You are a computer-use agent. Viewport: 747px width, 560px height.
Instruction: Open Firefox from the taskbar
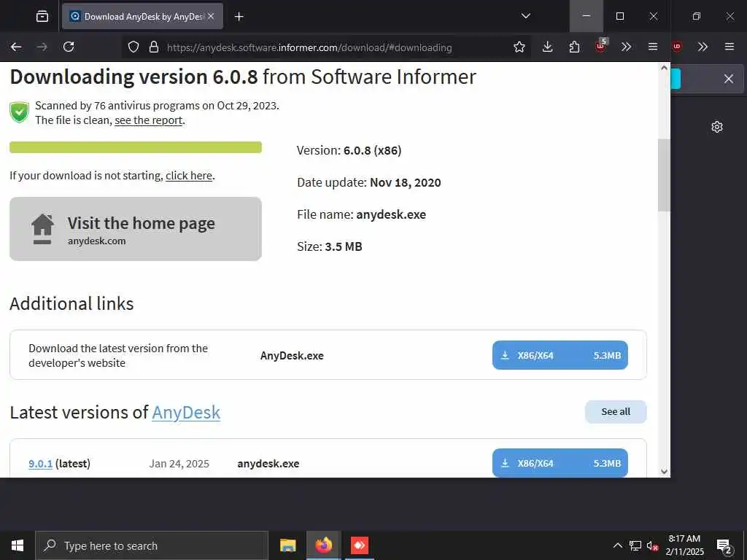pyautogui.click(x=323, y=545)
